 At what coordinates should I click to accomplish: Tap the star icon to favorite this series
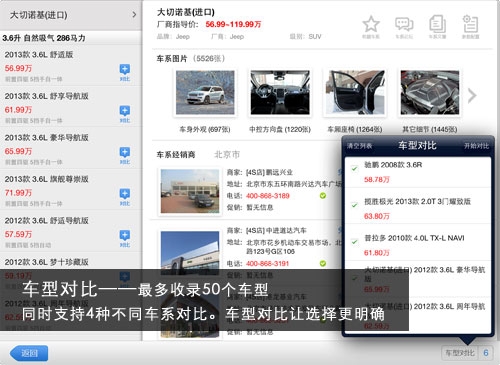pyautogui.click(x=371, y=24)
